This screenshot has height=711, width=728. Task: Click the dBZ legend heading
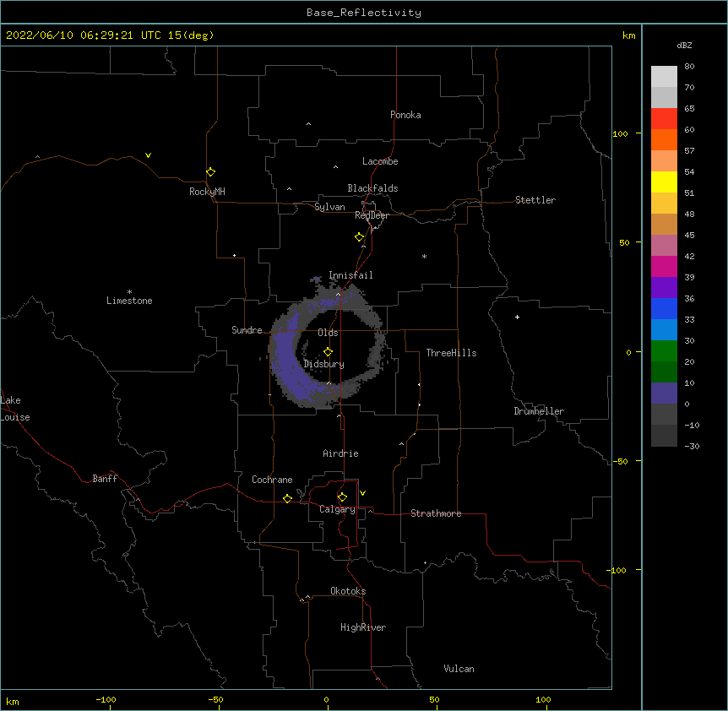point(684,45)
